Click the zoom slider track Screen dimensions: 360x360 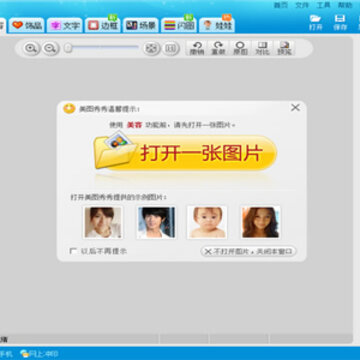click(102, 48)
